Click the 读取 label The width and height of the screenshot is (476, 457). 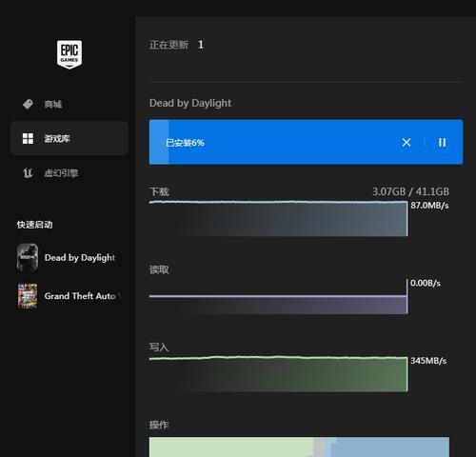tap(159, 269)
